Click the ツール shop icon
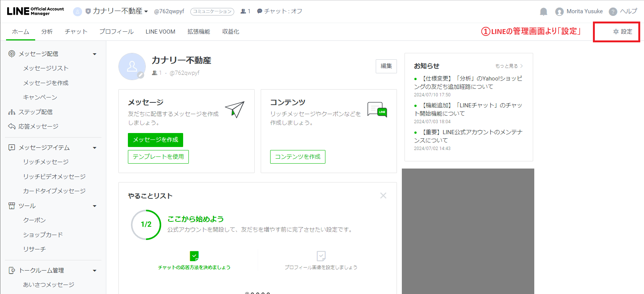644x294 pixels. tap(12, 206)
